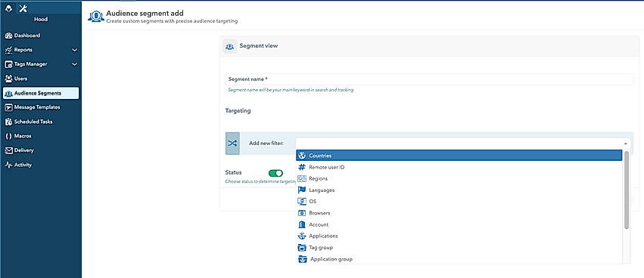
Task: Select the Applications filter option
Action: [x=459, y=236]
